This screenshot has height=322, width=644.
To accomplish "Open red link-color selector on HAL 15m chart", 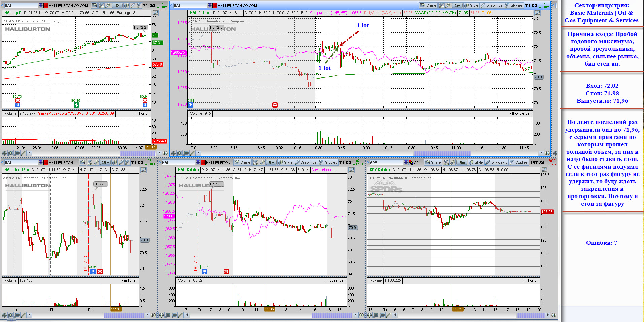I will point(46,163).
